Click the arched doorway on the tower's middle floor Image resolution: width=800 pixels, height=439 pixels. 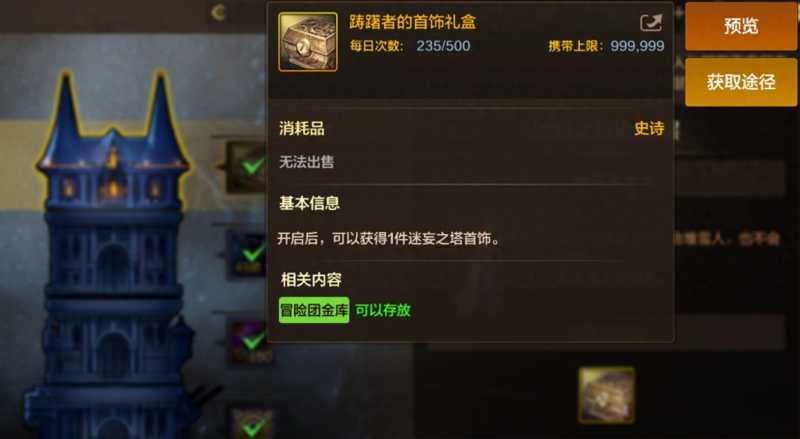113,265
